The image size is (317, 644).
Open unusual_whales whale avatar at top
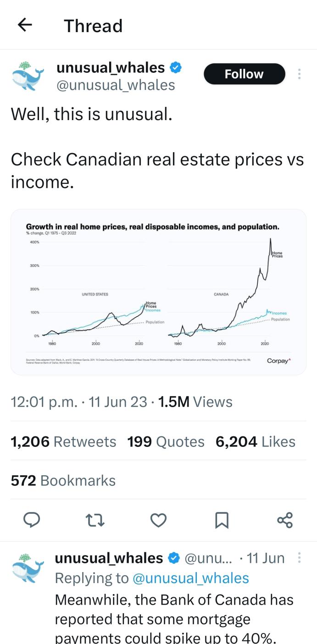[28, 76]
